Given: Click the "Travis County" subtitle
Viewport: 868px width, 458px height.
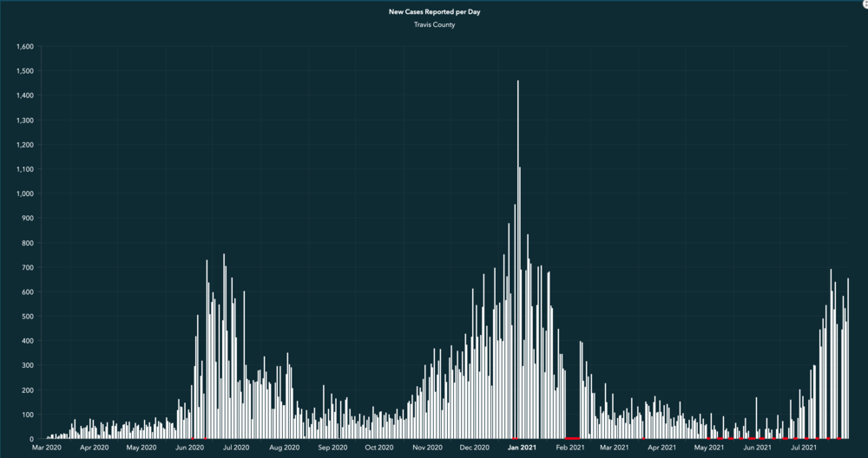Looking at the screenshot, I should coord(433,25).
